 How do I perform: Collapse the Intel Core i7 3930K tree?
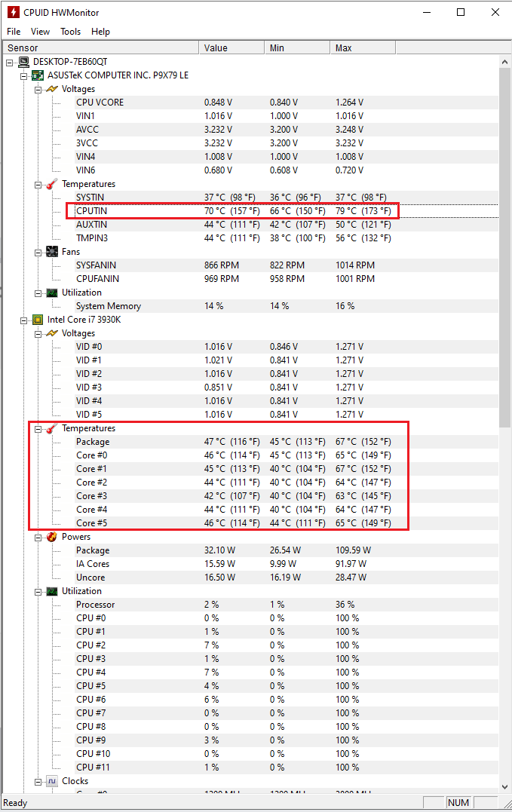point(24,320)
